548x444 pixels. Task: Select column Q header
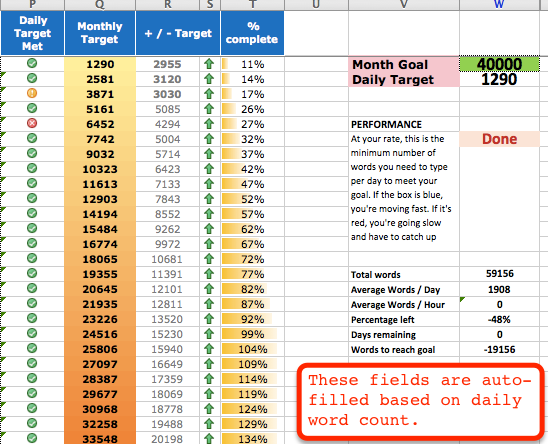100,5
